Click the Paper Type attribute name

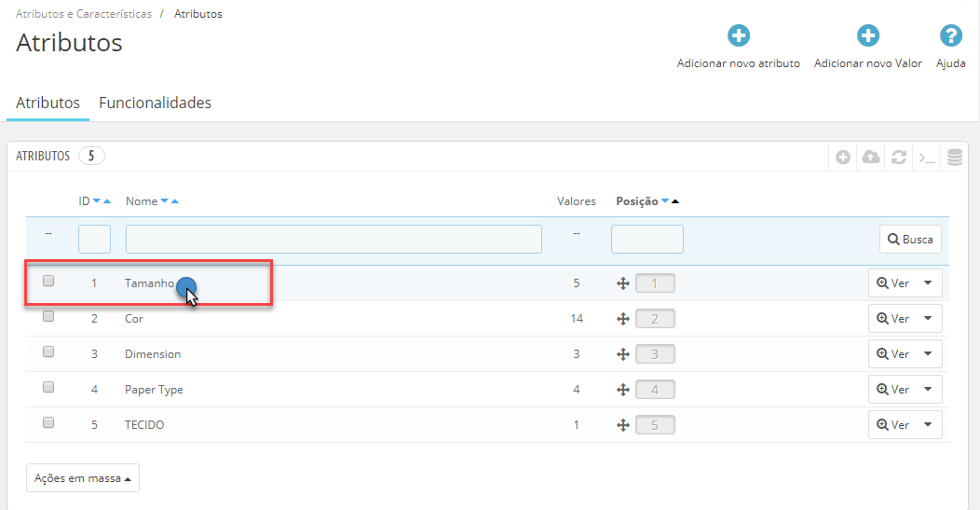tap(154, 389)
